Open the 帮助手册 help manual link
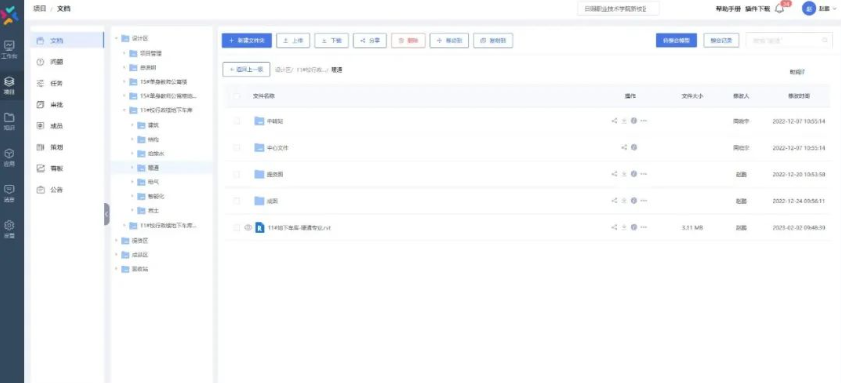 point(728,9)
